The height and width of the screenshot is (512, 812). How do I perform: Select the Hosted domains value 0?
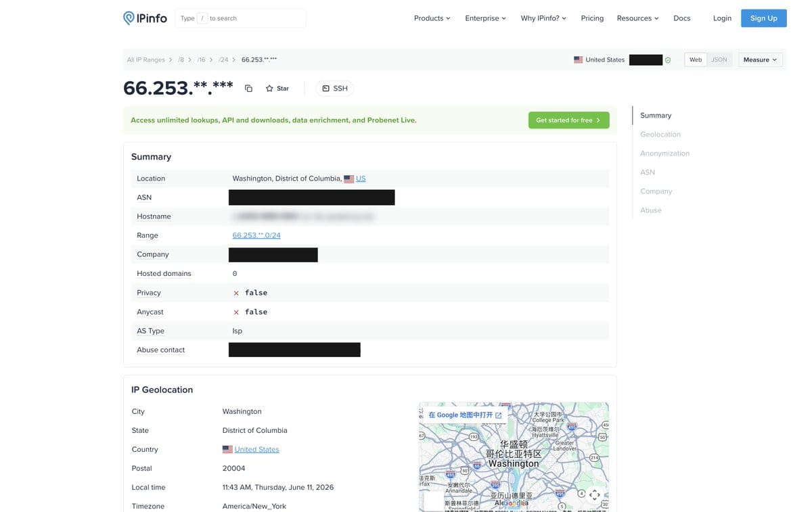235,274
